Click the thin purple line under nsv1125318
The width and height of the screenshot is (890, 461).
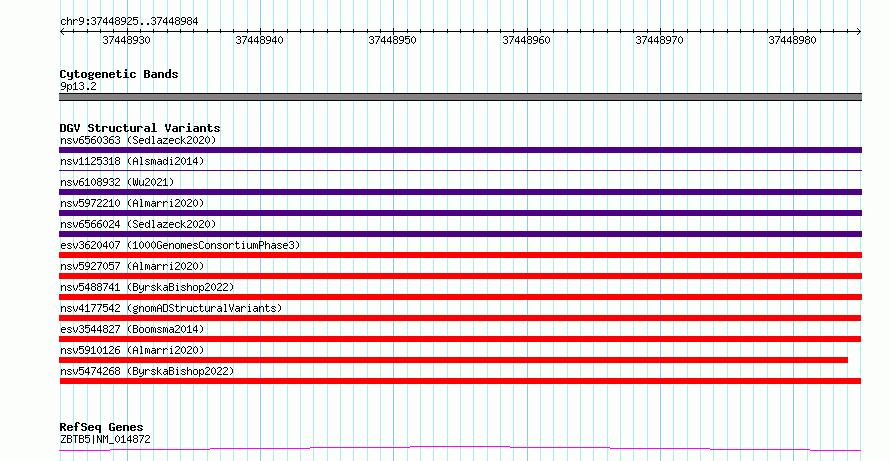point(460,170)
